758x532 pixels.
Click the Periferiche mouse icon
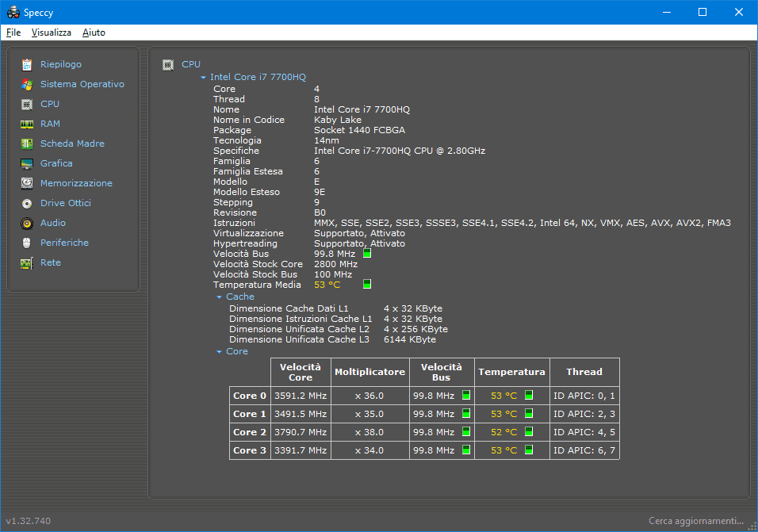click(27, 243)
